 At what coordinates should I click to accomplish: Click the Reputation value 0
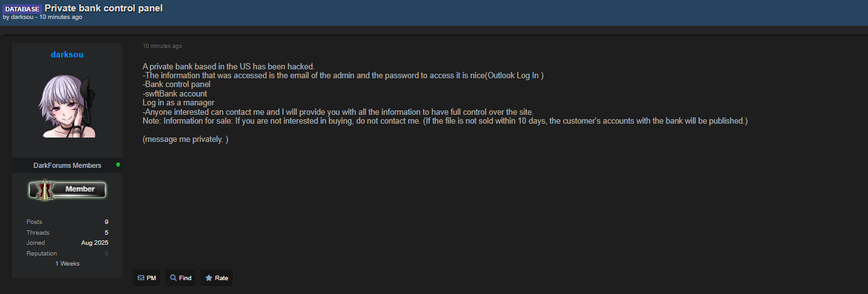point(106,254)
